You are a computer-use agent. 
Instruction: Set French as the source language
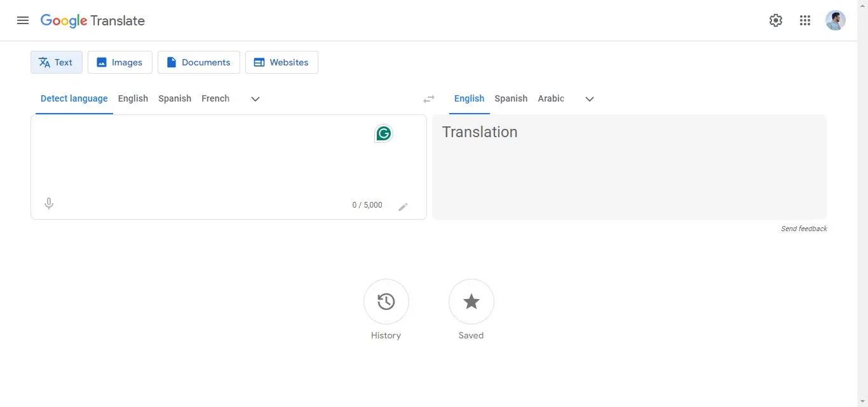(x=215, y=98)
